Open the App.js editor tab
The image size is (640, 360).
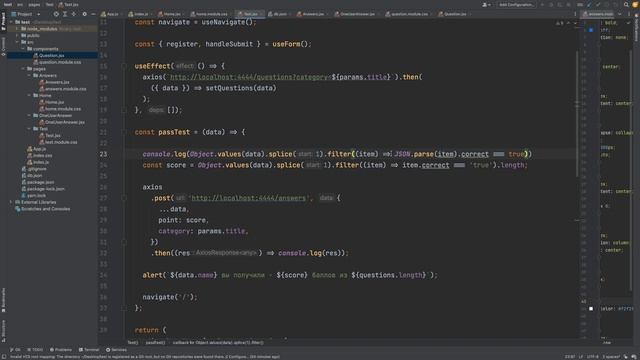pos(110,14)
